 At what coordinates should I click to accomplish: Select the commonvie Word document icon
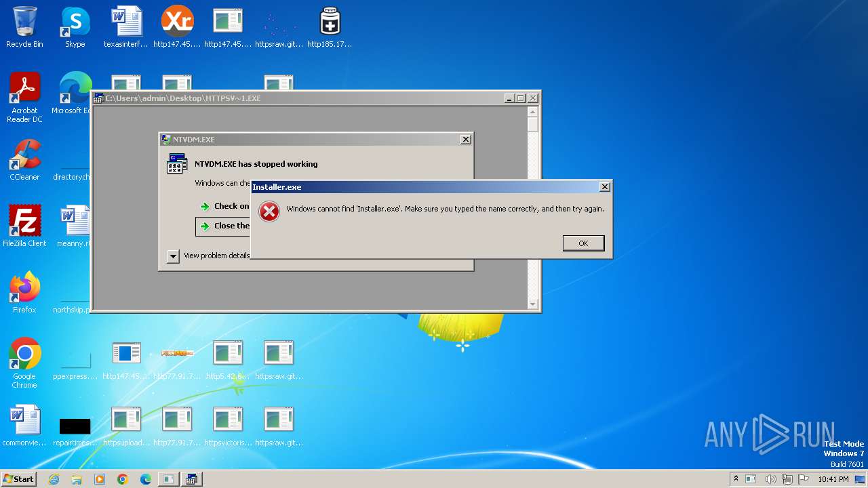24,426
